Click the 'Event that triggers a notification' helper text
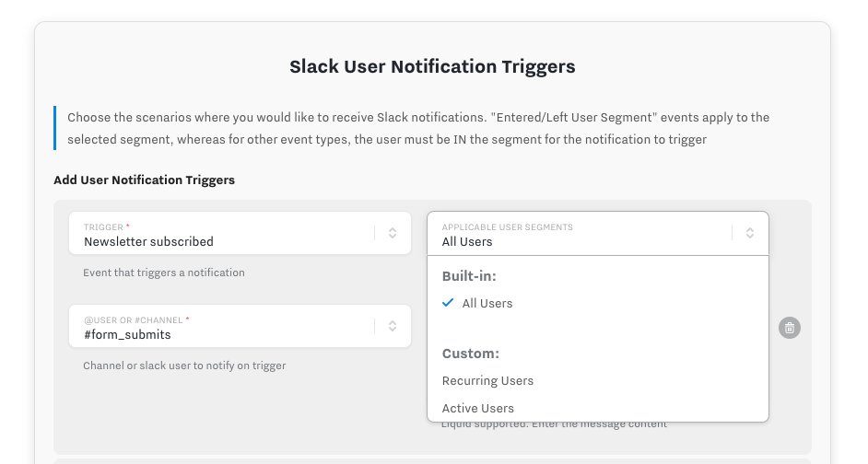This screenshot has height=464, width=868. 164,273
